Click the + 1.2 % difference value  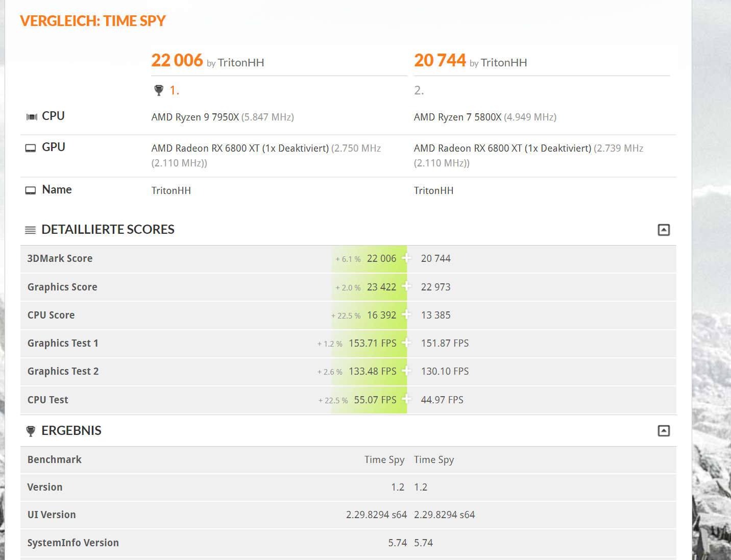(x=330, y=344)
